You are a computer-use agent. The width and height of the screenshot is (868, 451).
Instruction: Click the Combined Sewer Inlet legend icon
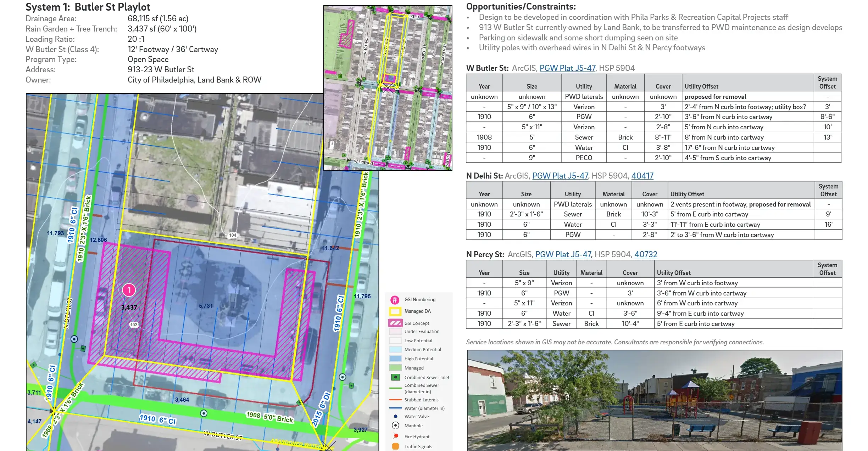click(395, 377)
